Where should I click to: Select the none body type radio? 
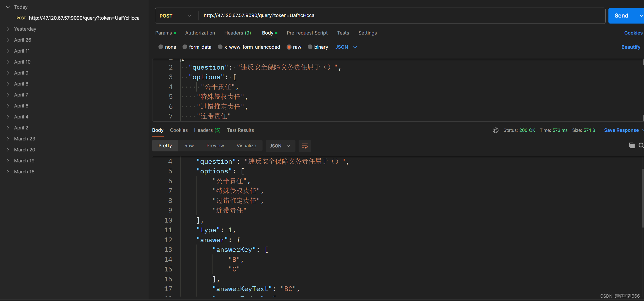[161, 47]
